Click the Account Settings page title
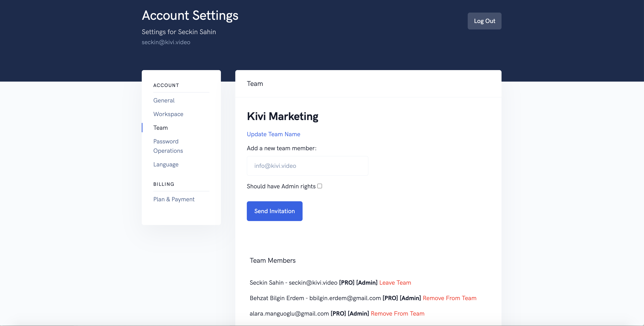Image resolution: width=644 pixels, height=326 pixels. (x=190, y=15)
